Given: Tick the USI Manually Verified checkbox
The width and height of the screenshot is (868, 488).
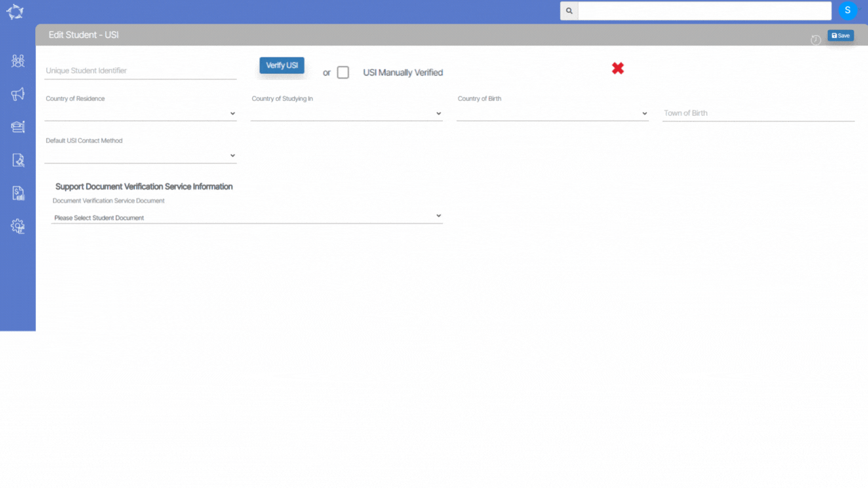Looking at the screenshot, I should 343,73.
